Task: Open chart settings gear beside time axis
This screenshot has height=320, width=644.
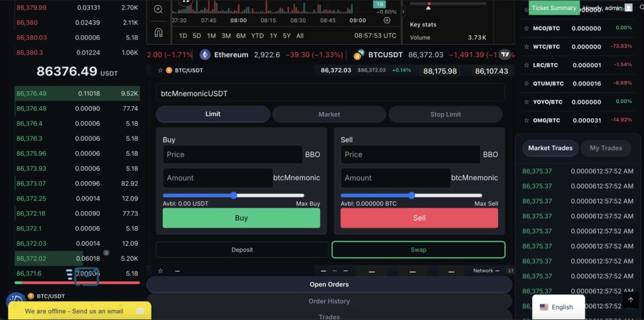Action: pyautogui.click(x=387, y=20)
